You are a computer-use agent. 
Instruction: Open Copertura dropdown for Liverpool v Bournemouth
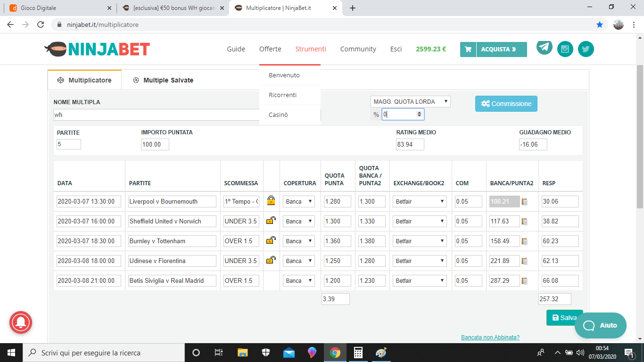click(x=299, y=201)
